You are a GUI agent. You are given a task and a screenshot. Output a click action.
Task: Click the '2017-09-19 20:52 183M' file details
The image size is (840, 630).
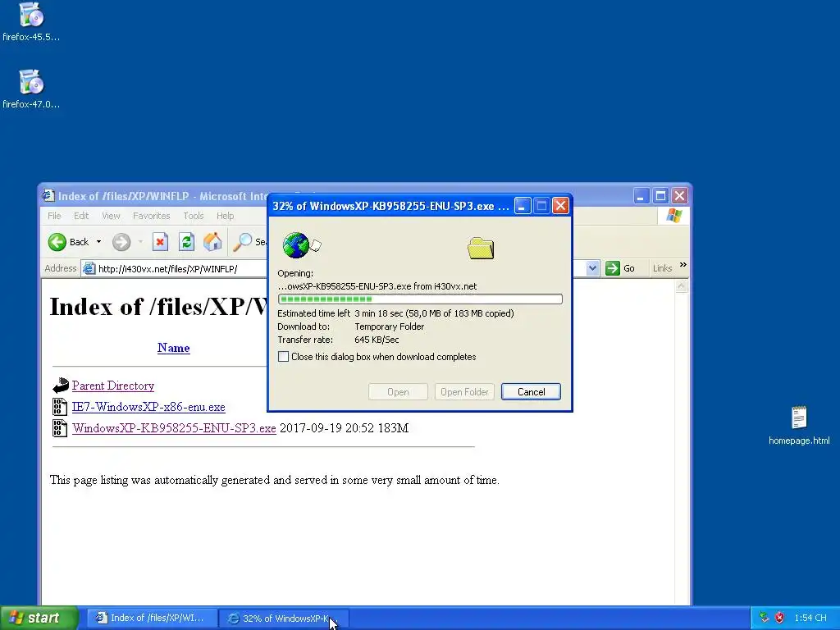coord(344,428)
